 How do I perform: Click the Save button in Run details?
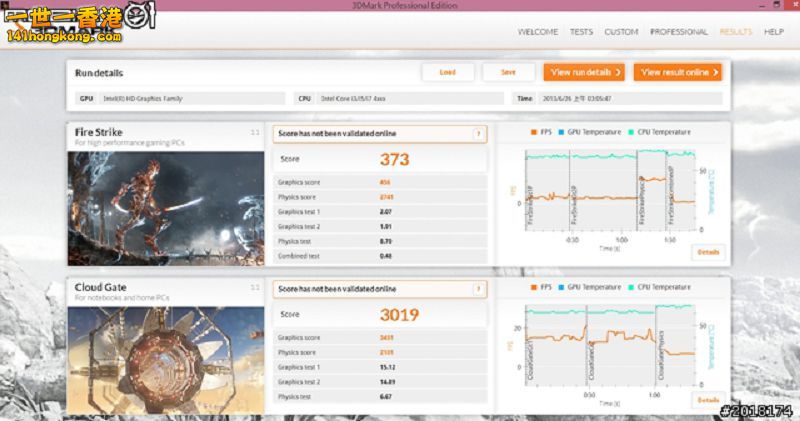(508, 72)
